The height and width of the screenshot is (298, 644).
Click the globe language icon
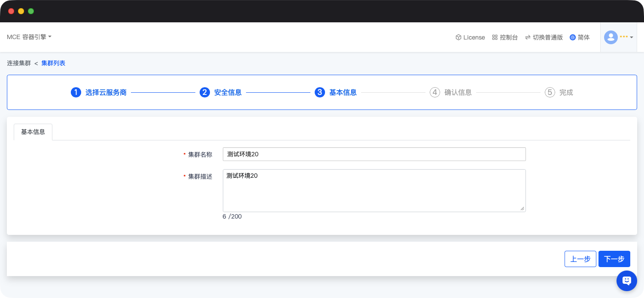(572, 37)
